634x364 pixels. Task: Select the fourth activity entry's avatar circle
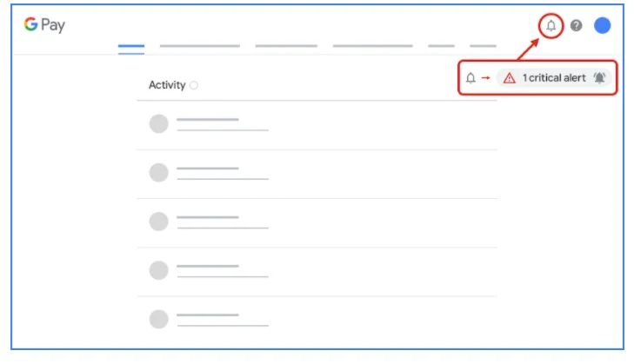pyautogui.click(x=158, y=270)
